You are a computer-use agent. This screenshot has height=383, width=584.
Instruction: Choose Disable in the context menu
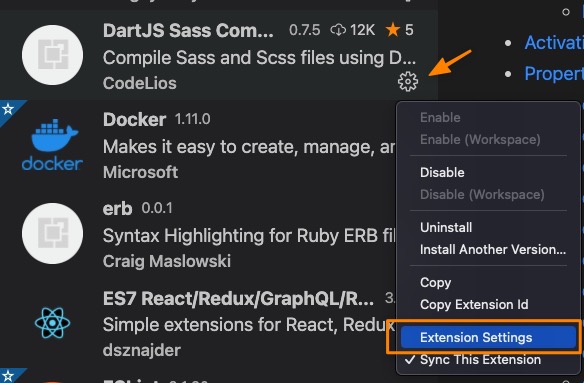tap(442, 172)
